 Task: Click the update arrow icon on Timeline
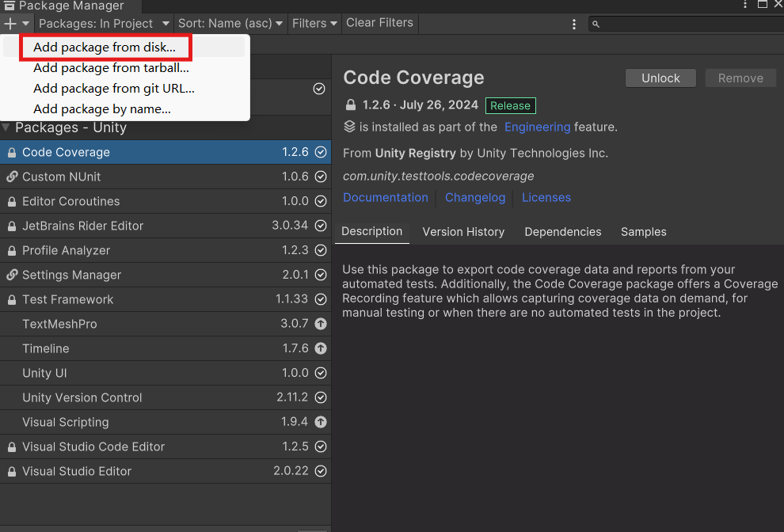click(321, 348)
